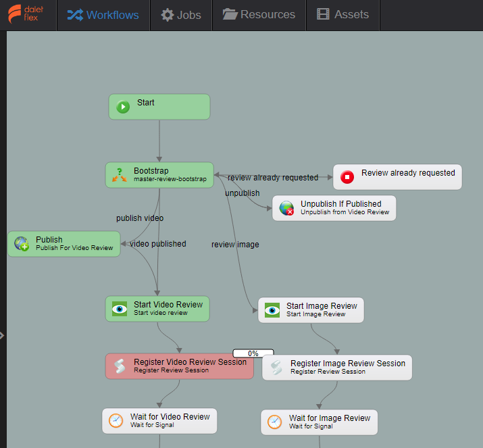The image size is (483, 448).
Task: Switch to the Jobs tab
Action: click(180, 15)
